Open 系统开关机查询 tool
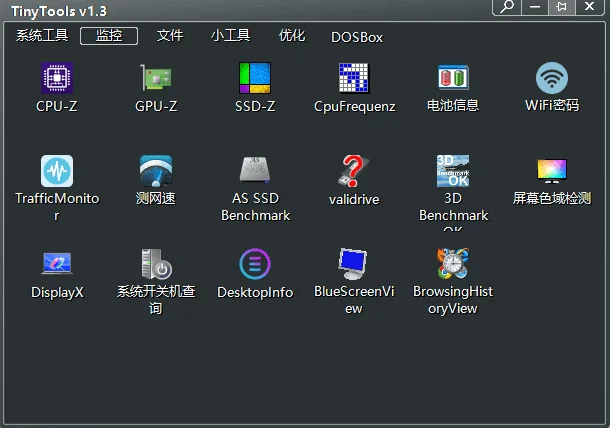Viewport: 610px width, 428px height. [x=155, y=265]
